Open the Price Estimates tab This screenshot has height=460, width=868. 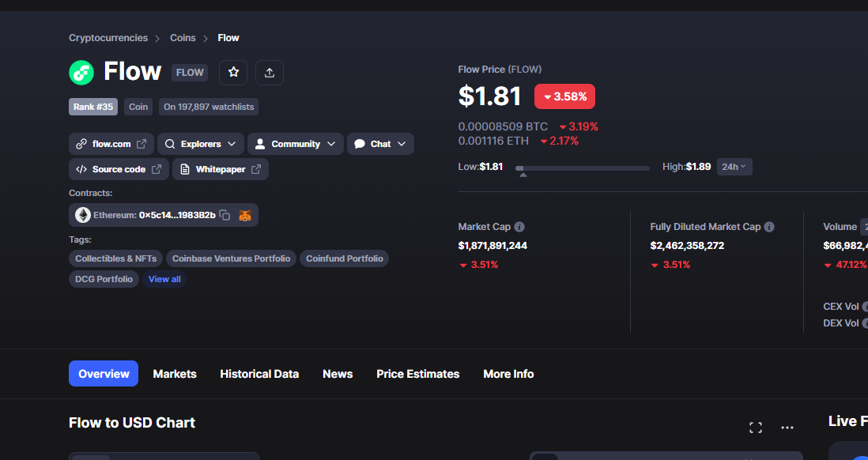[x=418, y=374]
